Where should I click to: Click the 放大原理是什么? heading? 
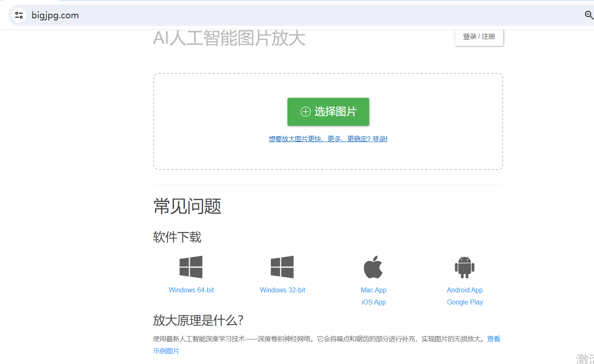coord(198,320)
